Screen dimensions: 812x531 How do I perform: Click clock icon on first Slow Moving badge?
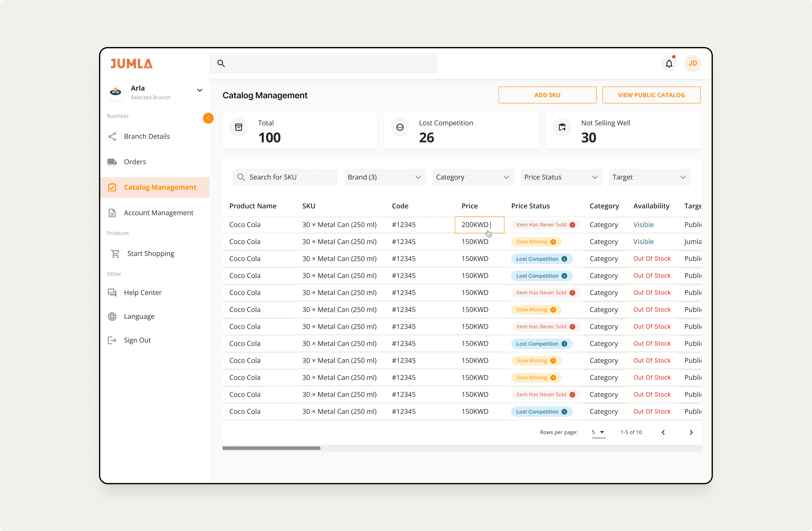pos(553,242)
